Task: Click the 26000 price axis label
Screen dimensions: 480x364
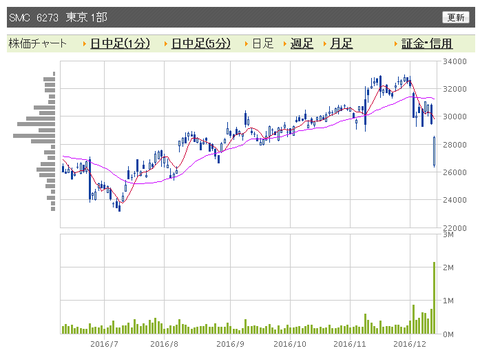Action: click(x=455, y=172)
